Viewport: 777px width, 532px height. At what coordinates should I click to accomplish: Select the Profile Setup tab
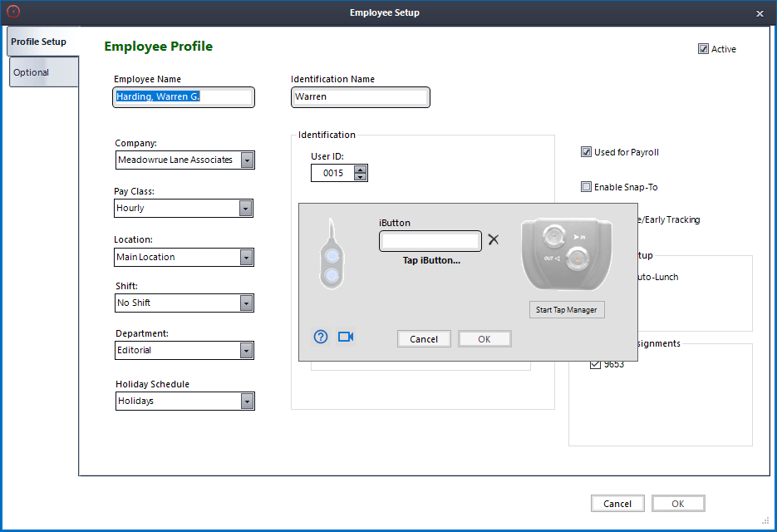point(38,41)
